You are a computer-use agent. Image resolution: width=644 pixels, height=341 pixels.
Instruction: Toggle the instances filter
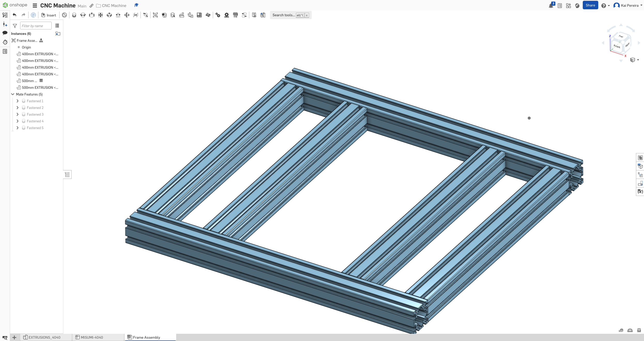[15, 26]
